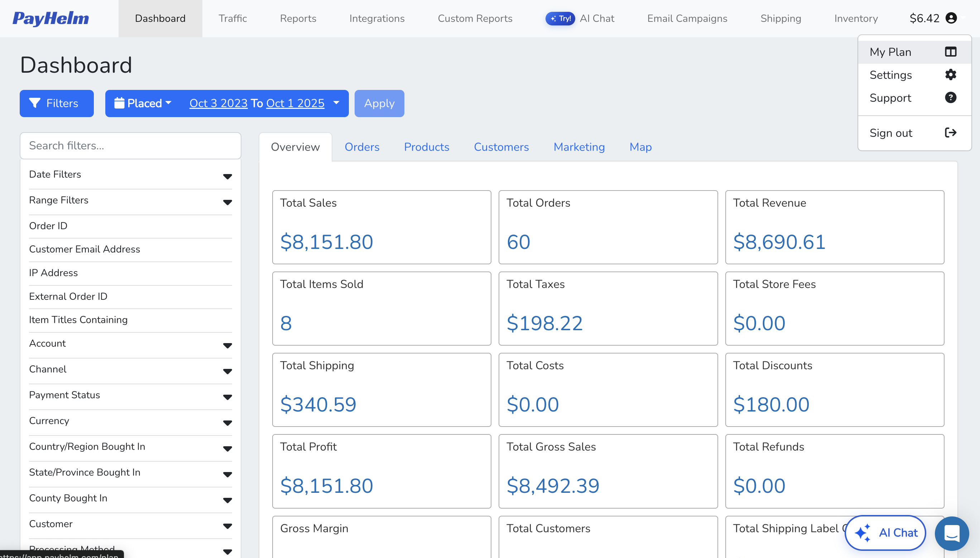The width and height of the screenshot is (980, 558).
Task: Select My Plan from account menu
Action: point(914,52)
